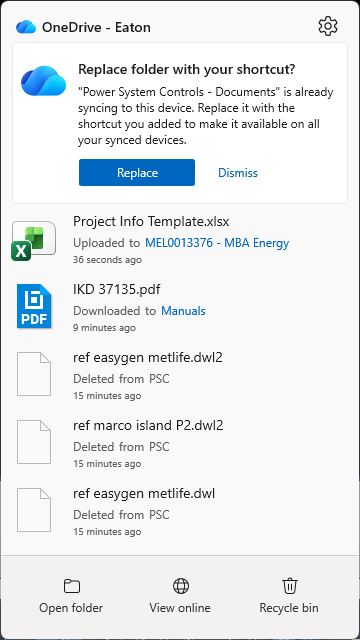Click the Open folder icon
Screen dimensions: 360x640
coord(72,586)
